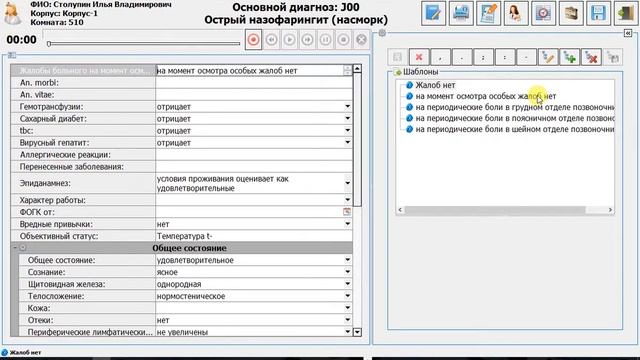640x360 pixels.
Task: Click the An. vitae input field
Action: pos(254,95)
